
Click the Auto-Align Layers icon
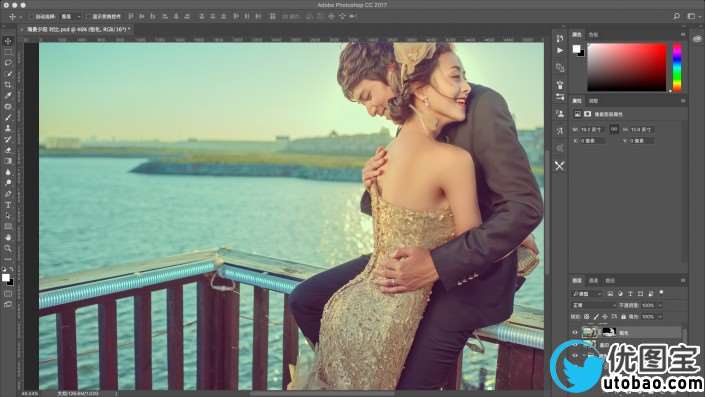(272, 16)
